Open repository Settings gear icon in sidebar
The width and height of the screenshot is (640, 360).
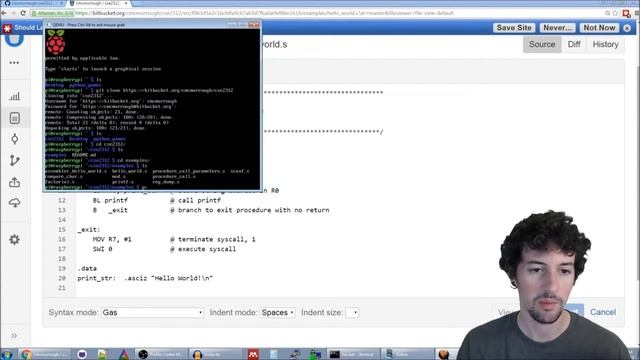click(x=15, y=240)
